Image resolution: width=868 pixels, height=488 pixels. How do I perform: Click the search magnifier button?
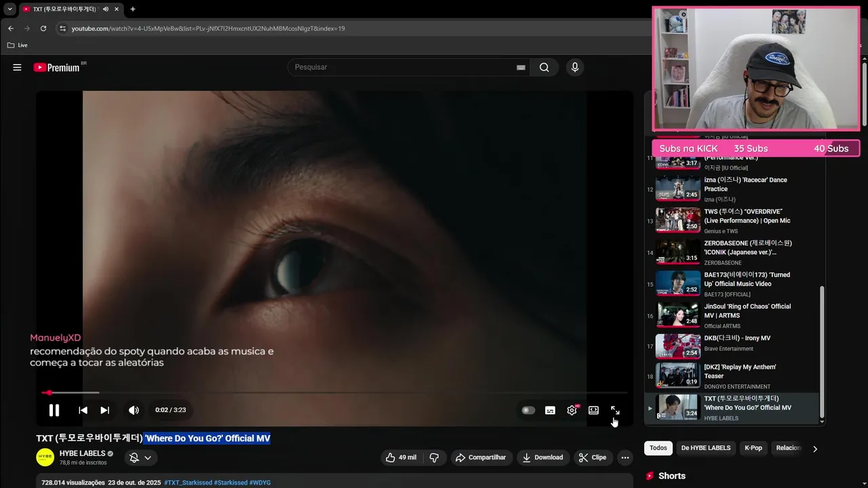[544, 67]
